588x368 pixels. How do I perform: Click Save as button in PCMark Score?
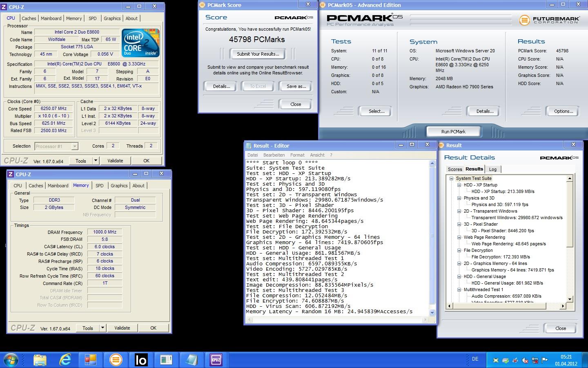click(296, 86)
